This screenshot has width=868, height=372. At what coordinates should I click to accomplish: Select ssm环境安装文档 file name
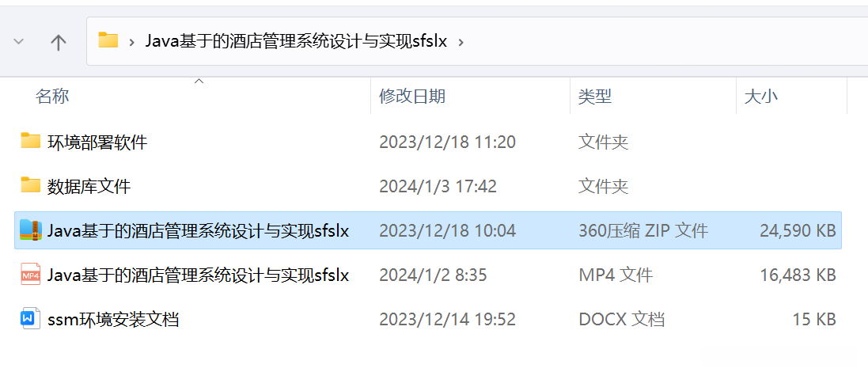tap(113, 320)
